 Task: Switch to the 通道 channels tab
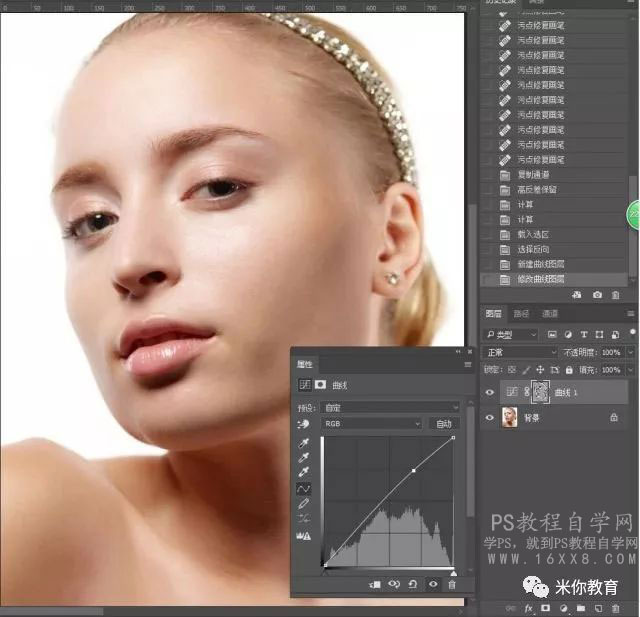(550, 313)
